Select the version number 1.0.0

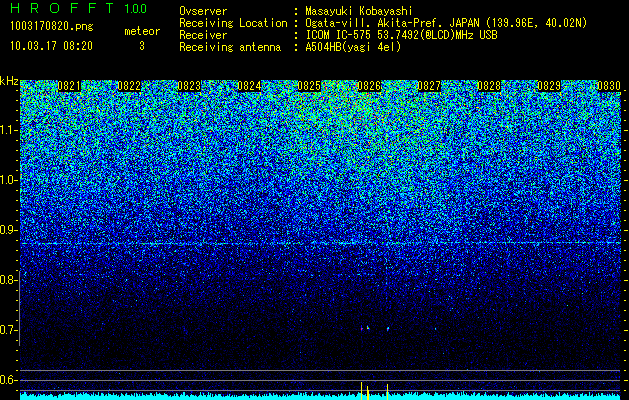pos(136,8)
